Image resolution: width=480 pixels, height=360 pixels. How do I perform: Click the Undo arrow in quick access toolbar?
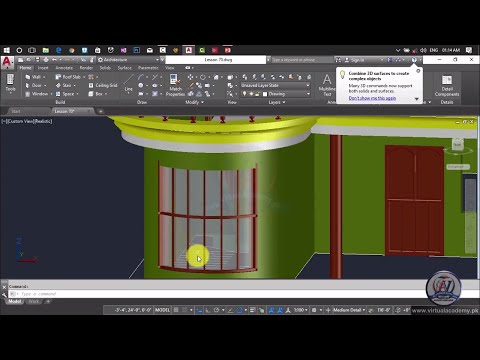click(54, 60)
